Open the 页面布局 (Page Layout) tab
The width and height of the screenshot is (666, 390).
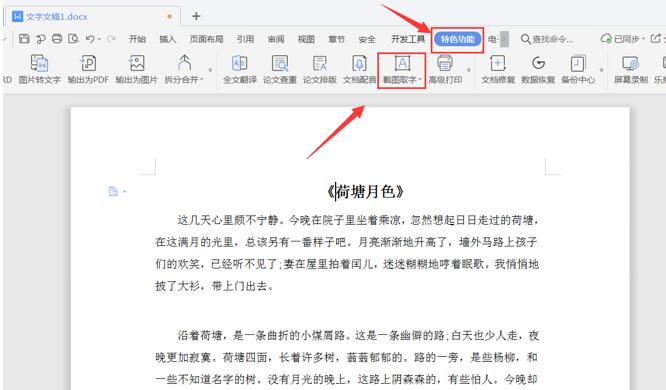[206, 39]
